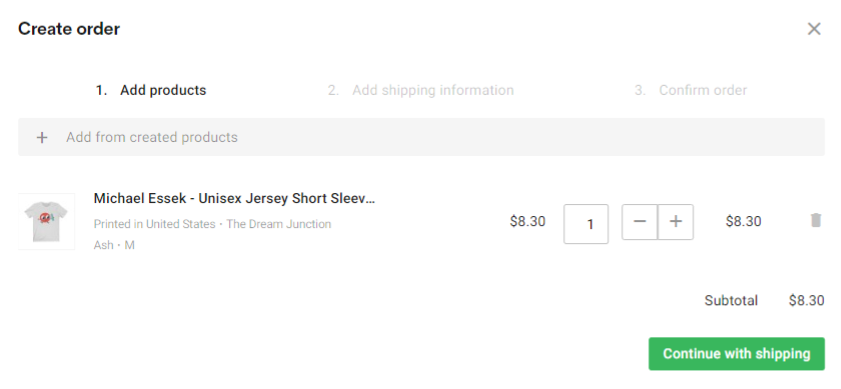Click the plus icon beside Add from created products
Screen dimensions: 841x389
point(42,138)
